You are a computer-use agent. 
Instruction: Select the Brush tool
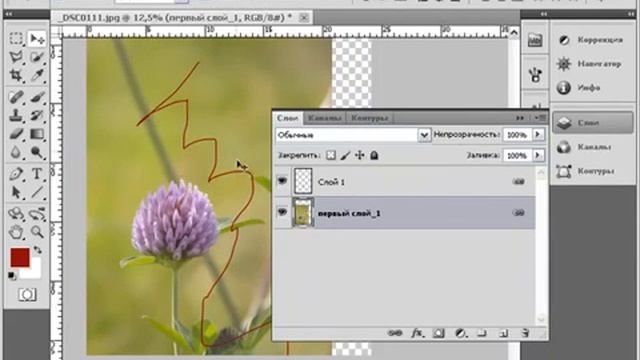37,97
